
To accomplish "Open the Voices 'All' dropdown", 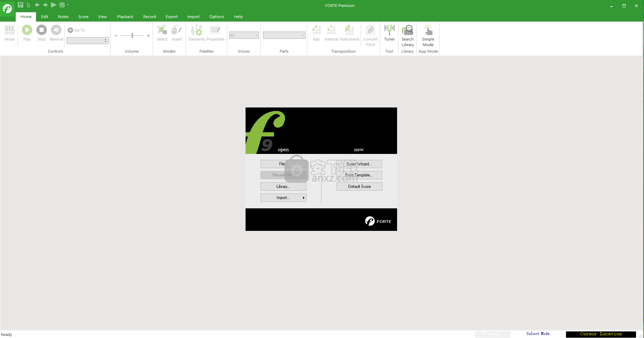I will (244, 35).
